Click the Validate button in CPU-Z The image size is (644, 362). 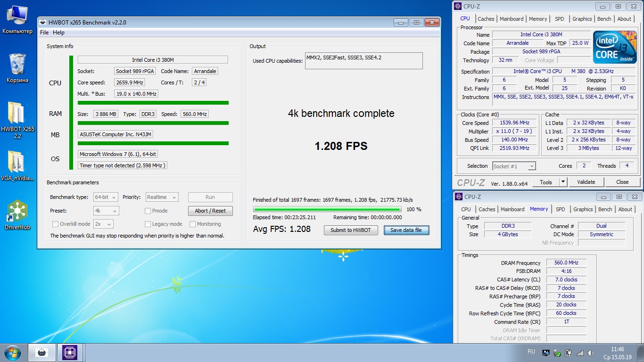tap(586, 182)
